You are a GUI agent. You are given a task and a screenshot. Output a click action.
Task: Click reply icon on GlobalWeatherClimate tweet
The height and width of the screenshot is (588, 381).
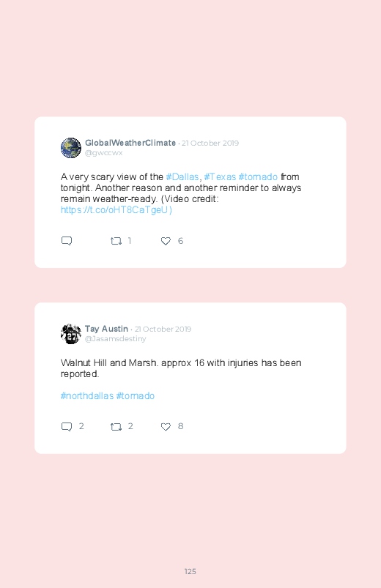tap(67, 241)
